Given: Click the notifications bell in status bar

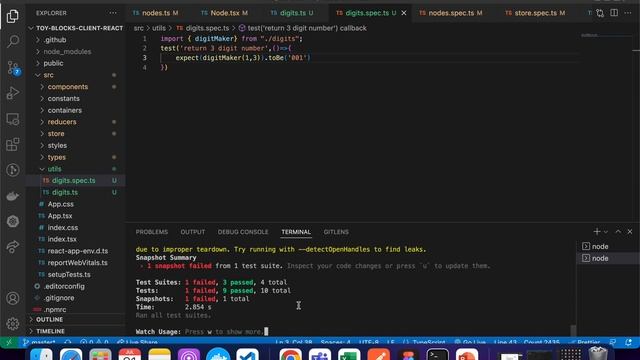Looking at the screenshot, I should [x=629, y=342].
